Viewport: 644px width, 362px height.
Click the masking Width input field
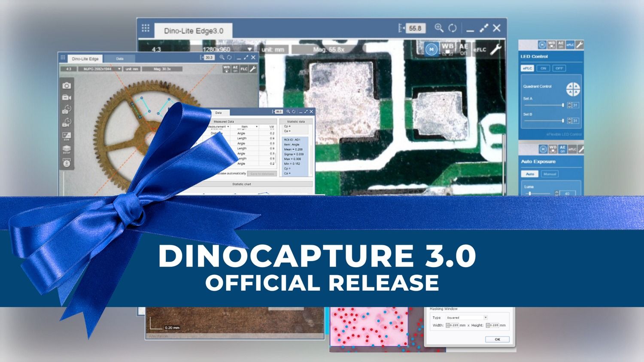coord(454,325)
